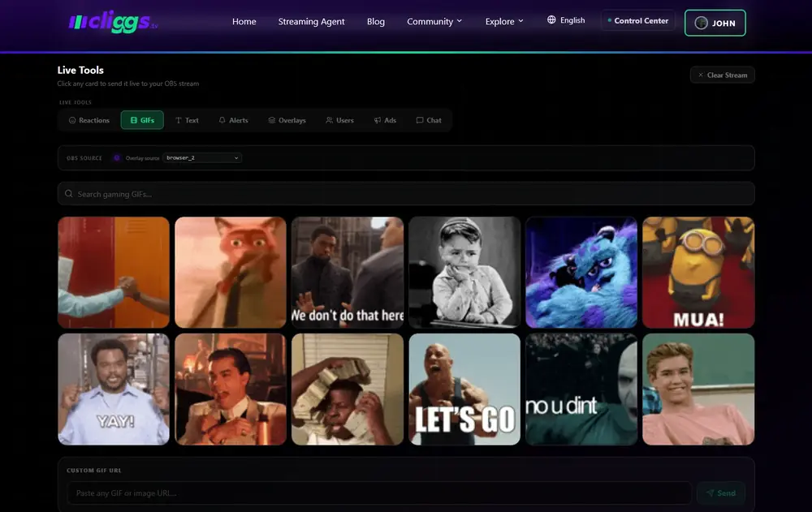Viewport: 812px width, 512px height.
Task: Send the blue furry monster GIF
Action: (x=581, y=273)
